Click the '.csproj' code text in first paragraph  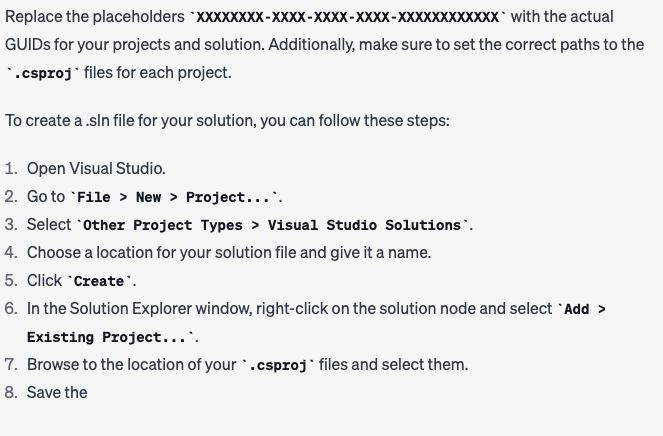click(42, 73)
